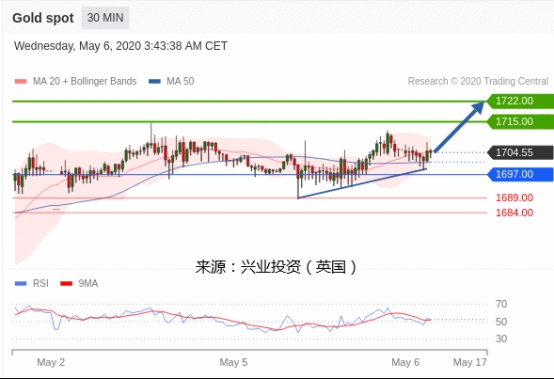Click the light blue RSI legend swatch

20,284
